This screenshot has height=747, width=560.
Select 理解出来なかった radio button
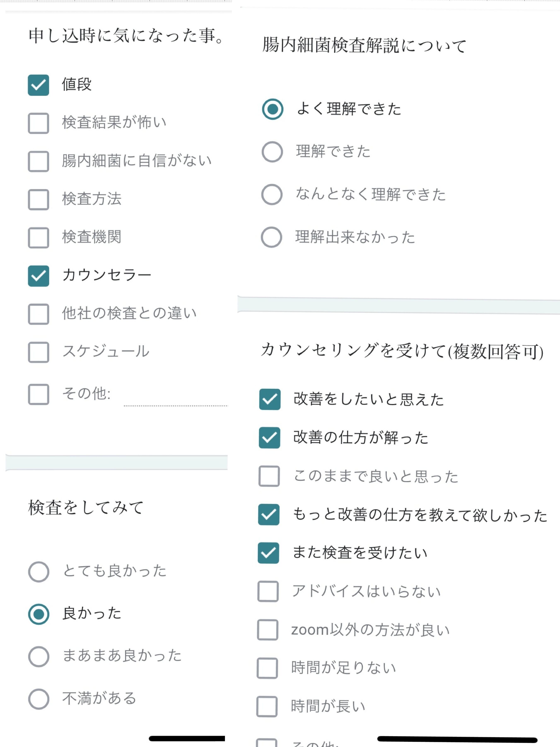pyautogui.click(x=271, y=237)
